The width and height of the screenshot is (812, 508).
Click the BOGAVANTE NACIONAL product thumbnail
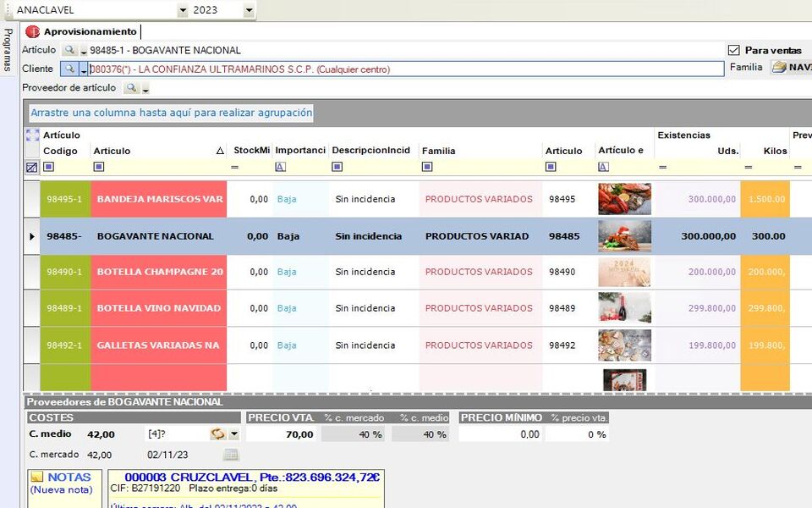[x=624, y=236]
